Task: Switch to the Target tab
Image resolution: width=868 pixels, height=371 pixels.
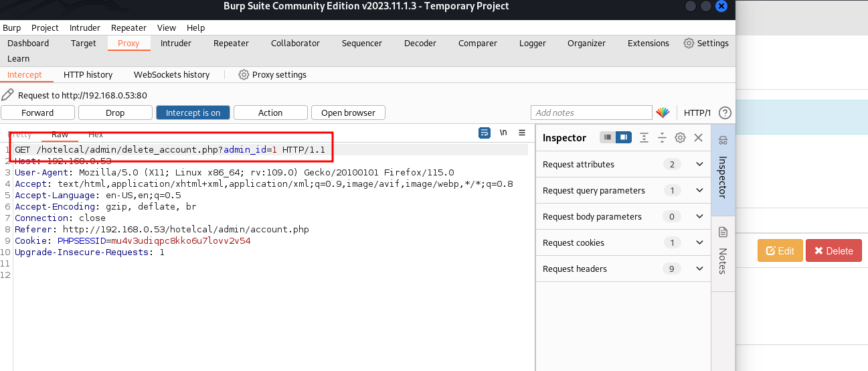Action: click(84, 43)
